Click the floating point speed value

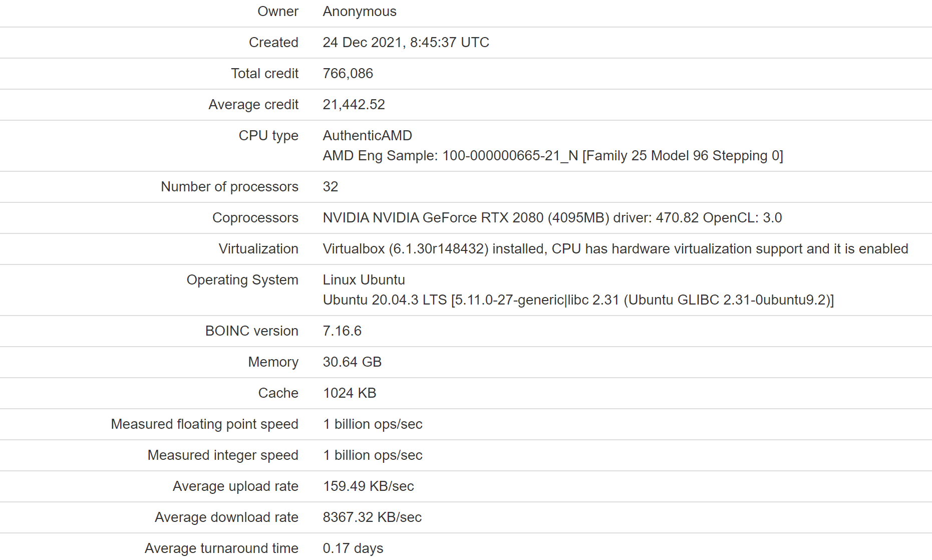[x=373, y=424]
